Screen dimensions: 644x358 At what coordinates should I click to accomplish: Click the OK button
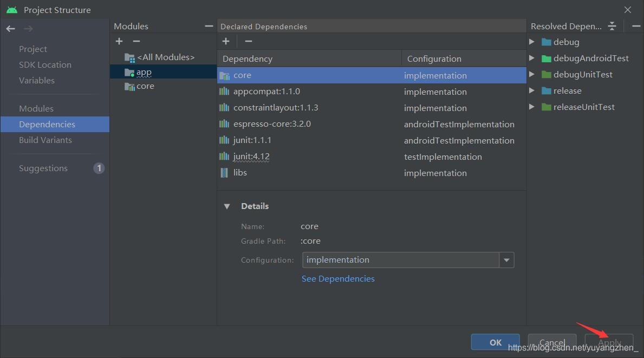click(x=495, y=342)
